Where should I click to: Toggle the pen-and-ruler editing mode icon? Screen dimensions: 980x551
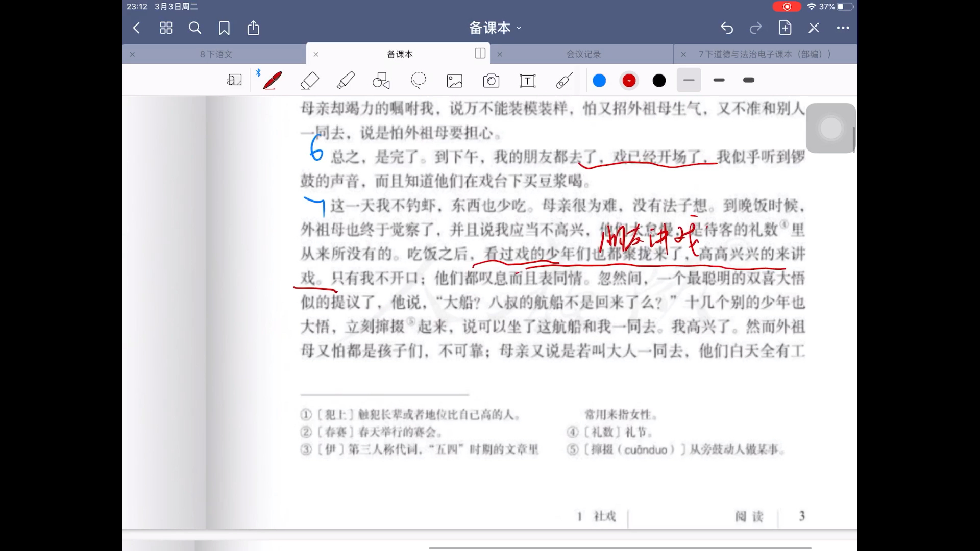[x=814, y=28]
